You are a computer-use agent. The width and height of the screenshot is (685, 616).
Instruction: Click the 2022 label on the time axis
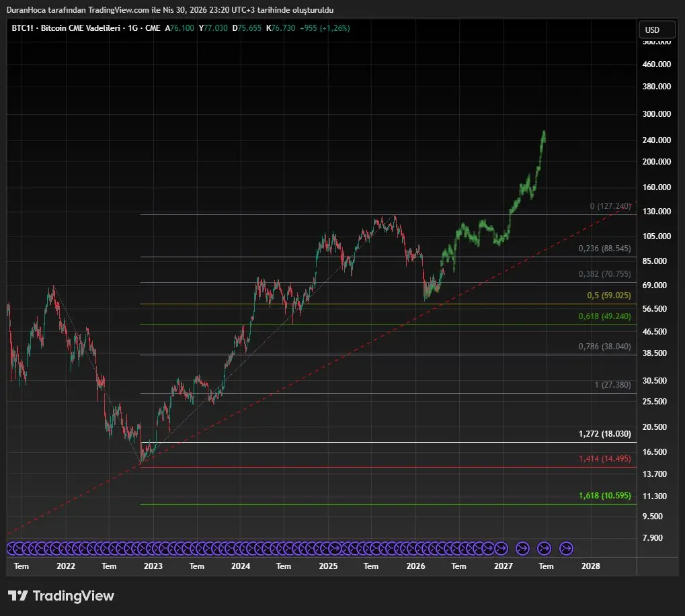point(66,566)
